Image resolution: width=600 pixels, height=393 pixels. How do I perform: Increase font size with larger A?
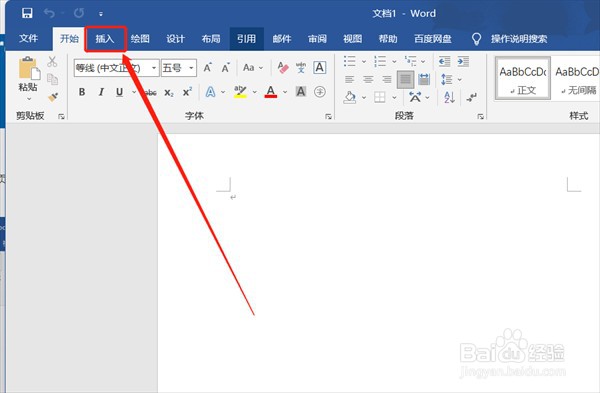pyautogui.click(x=207, y=68)
